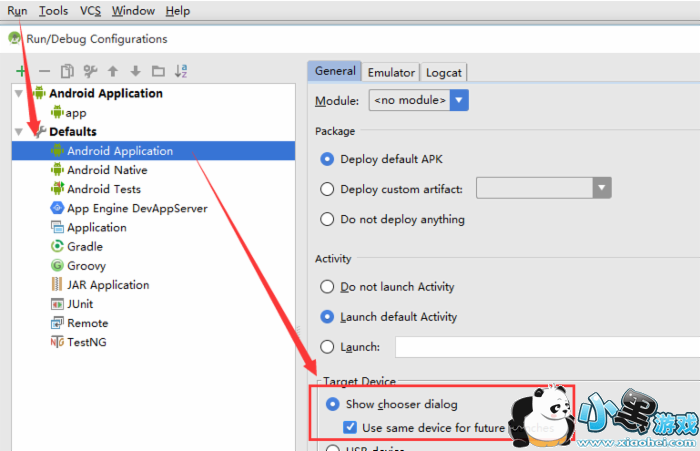Click the TestNG icon
700x451 pixels.
pos(57,342)
